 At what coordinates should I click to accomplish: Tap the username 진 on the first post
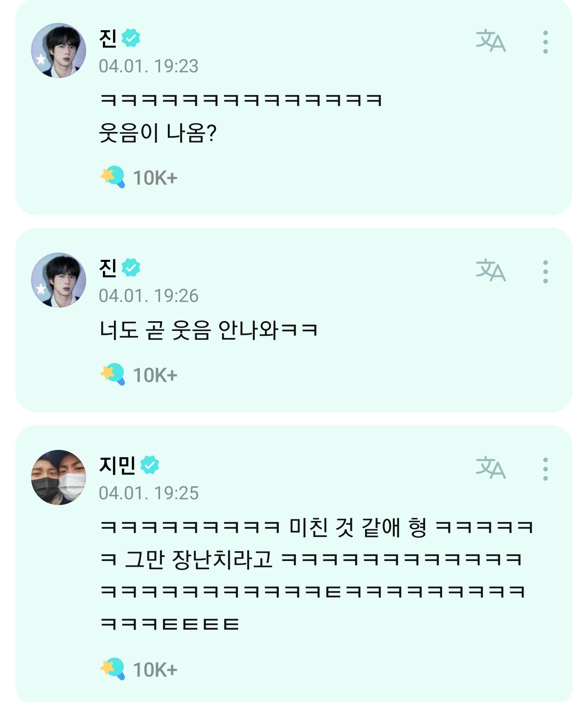point(108,39)
